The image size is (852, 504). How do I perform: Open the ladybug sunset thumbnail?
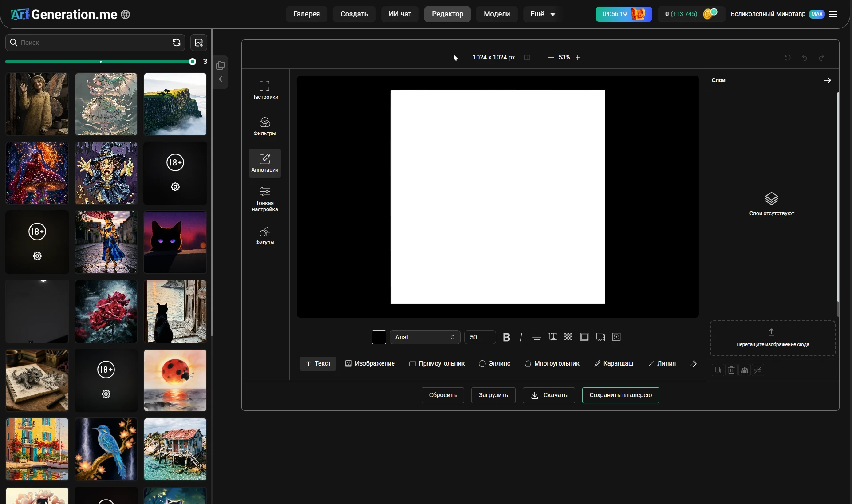175,381
